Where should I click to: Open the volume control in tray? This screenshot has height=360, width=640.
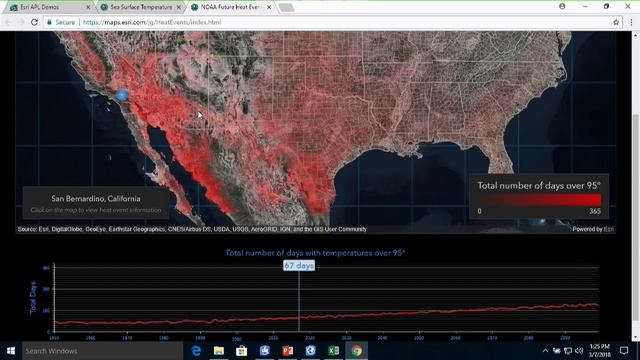(579, 351)
